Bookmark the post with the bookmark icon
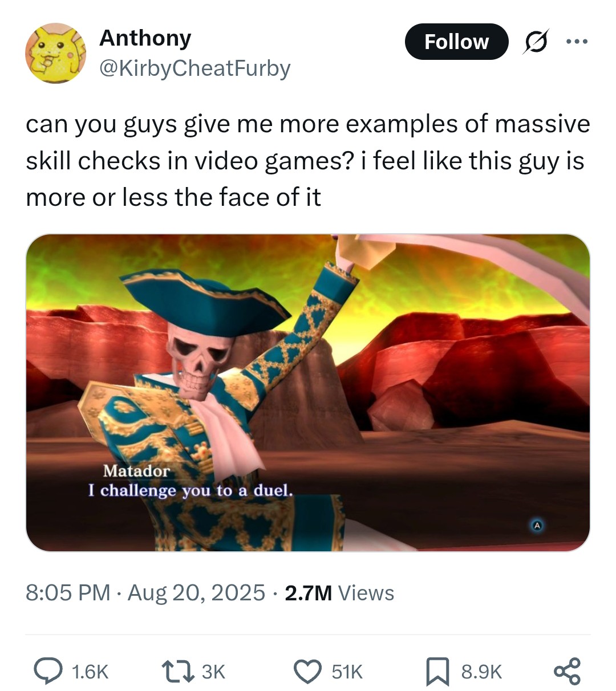616x691 pixels. 438,671
